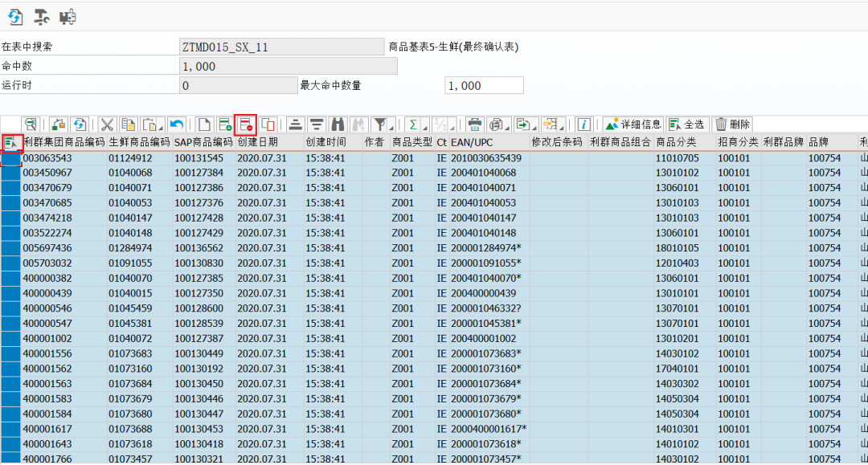Click the Print printer icon
This screenshot has height=465, width=868.
[474, 124]
